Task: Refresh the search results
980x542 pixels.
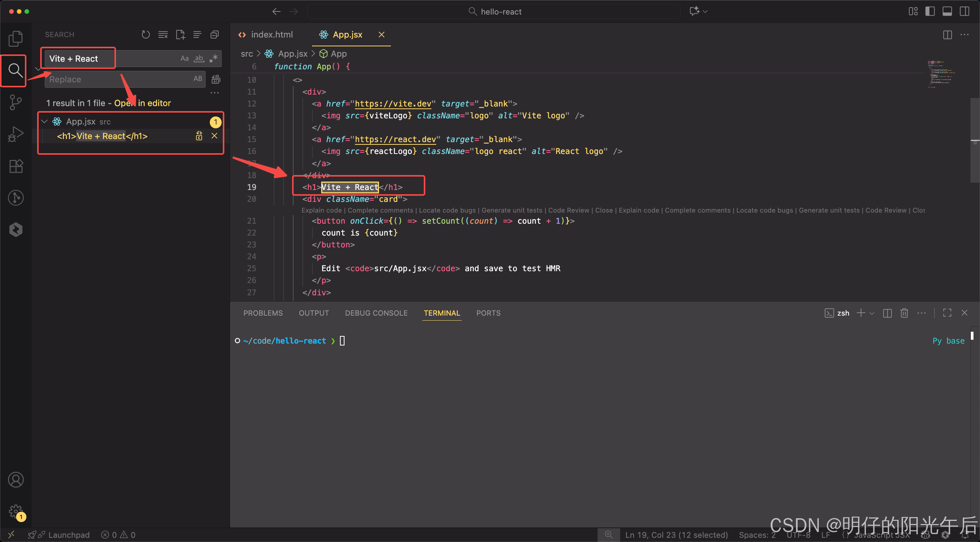Action: click(x=145, y=35)
